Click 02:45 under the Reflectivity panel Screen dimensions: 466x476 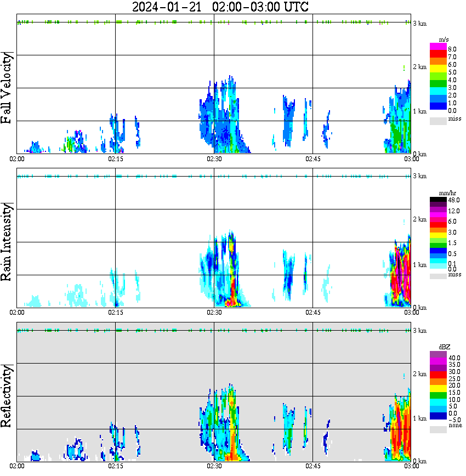[313, 466]
